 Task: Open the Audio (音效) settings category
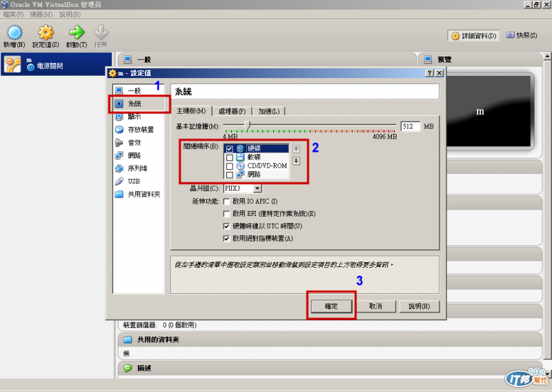click(x=139, y=143)
